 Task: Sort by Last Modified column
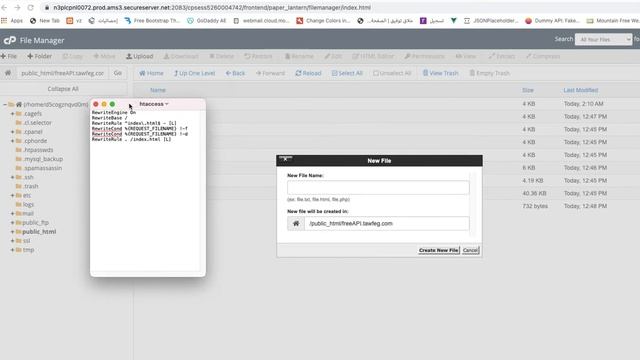pyautogui.click(x=580, y=90)
